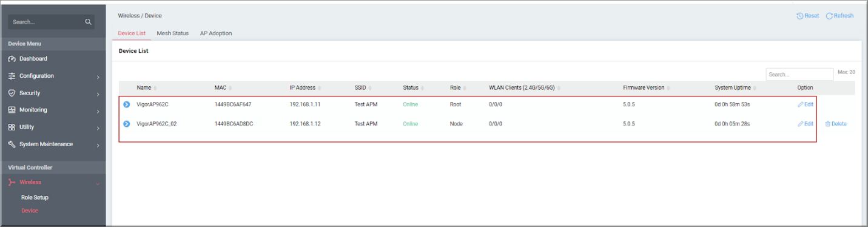Select the Device submenu item
This screenshot has width=868, height=227.
30,211
